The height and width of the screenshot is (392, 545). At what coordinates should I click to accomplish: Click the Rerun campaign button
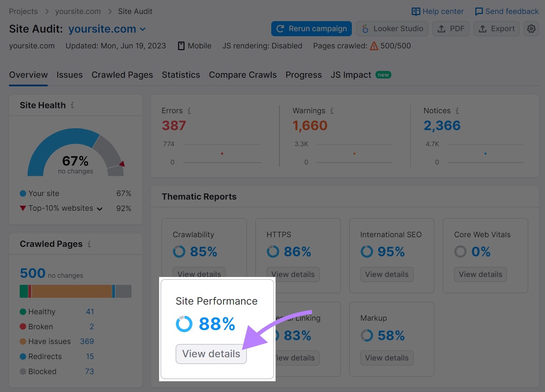coord(311,29)
